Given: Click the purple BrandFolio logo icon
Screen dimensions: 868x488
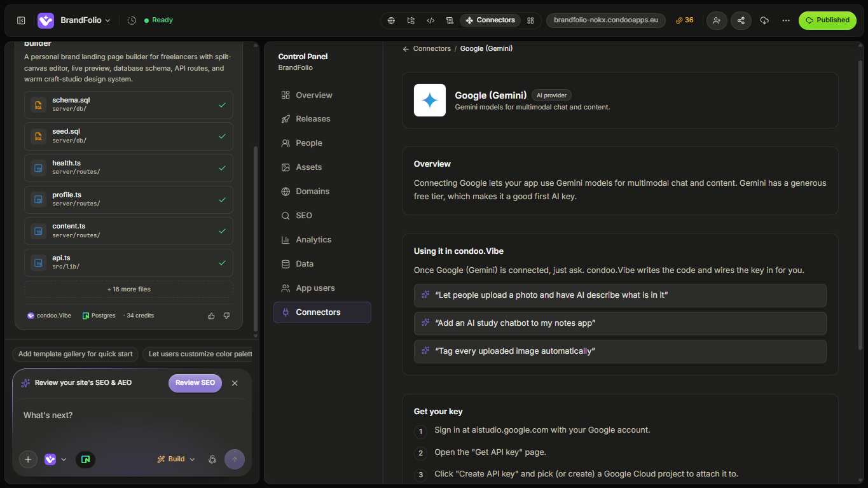Looking at the screenshot, I should [x=46, y=20].
